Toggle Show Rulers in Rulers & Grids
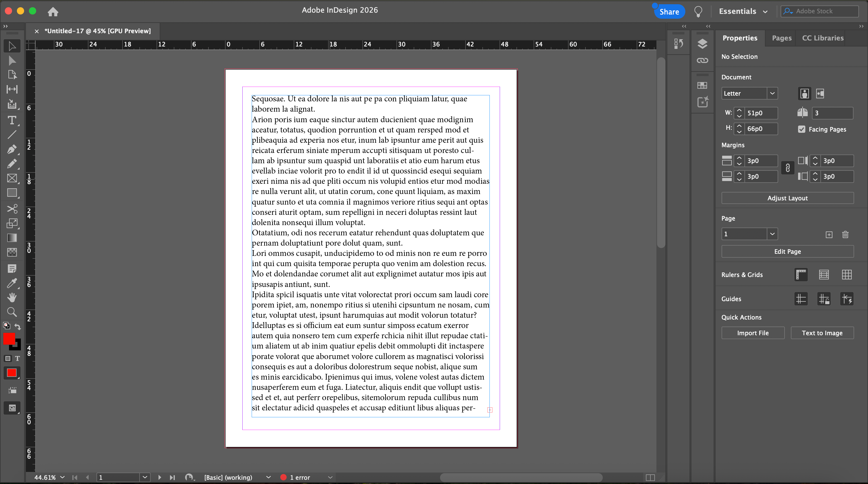Screen dimensions: 868x484 tap(801, 275)
